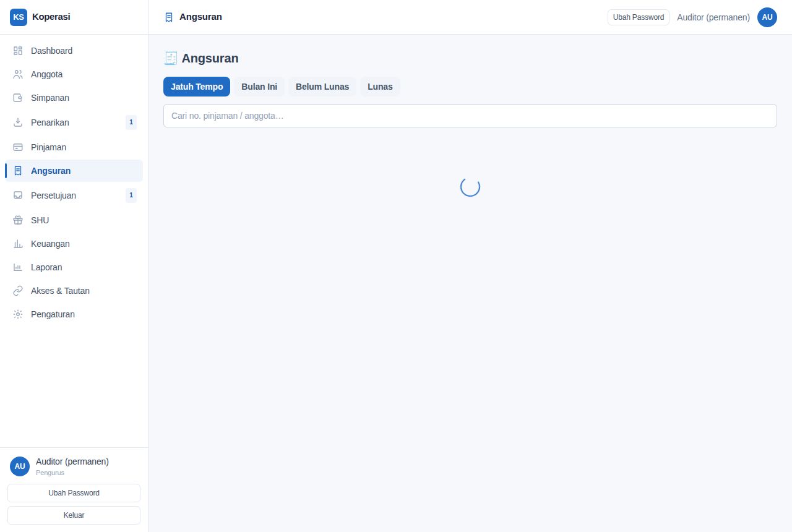The width and height of the screenshot is (792, 532).
Task: Select the Jatuh Tempo tab
Action: click(197, 87)
